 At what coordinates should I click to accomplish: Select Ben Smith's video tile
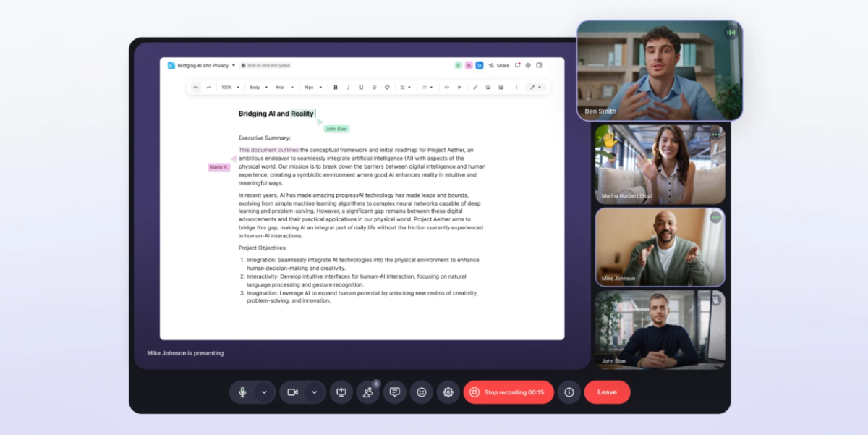659,70
